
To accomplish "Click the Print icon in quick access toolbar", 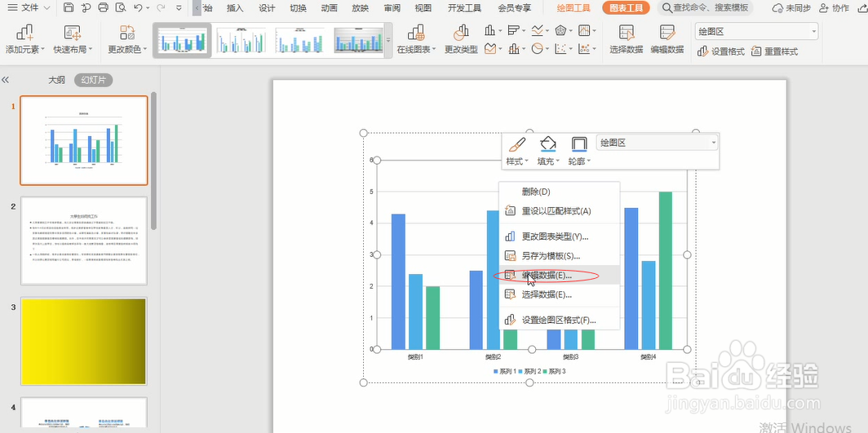I will coord(103,7).
